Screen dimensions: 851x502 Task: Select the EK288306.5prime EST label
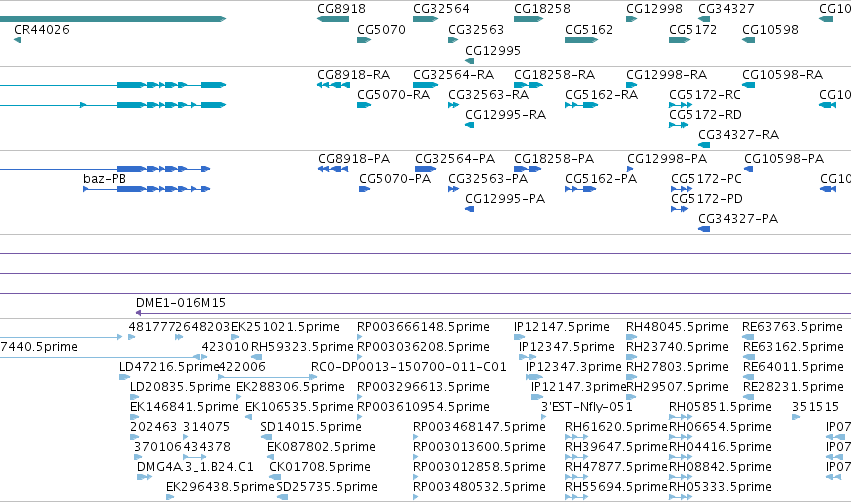click(x=290, y=387)
